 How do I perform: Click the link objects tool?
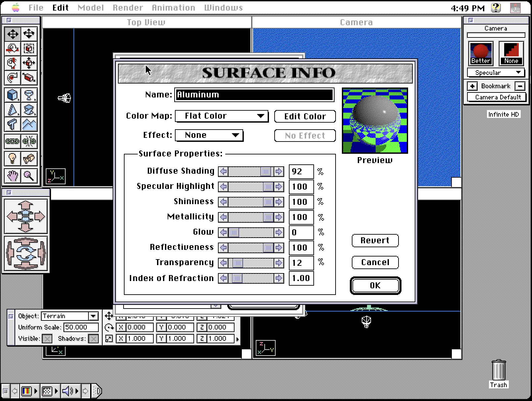coord(12,142)
